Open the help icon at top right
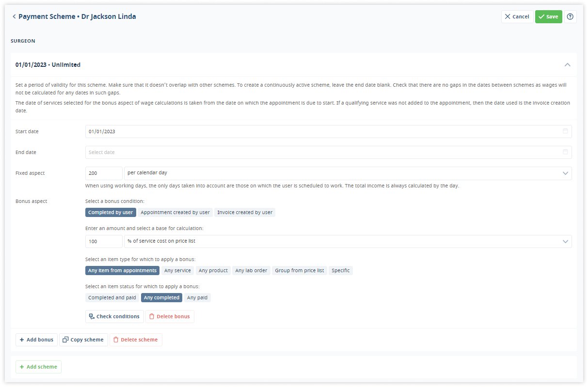 (x=570, y=16)
